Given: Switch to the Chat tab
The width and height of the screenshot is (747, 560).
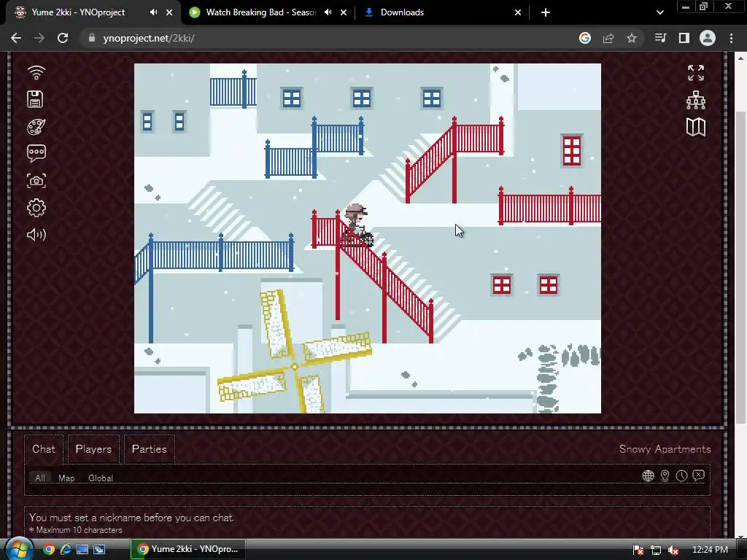Looking at the screenshot, I should [44, 449].
